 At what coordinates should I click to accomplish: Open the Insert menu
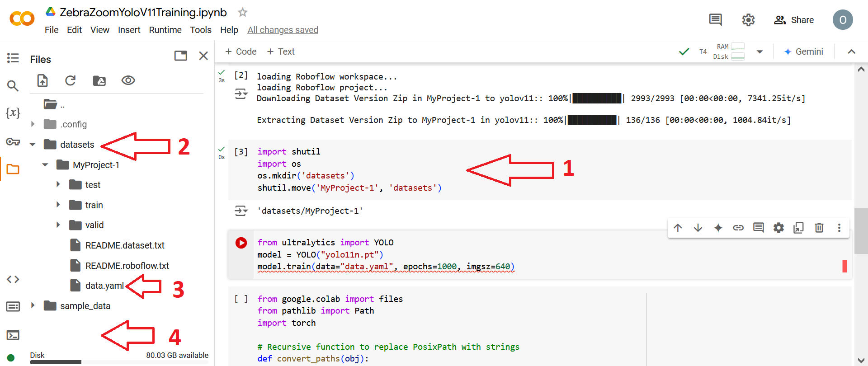[129, 30]
